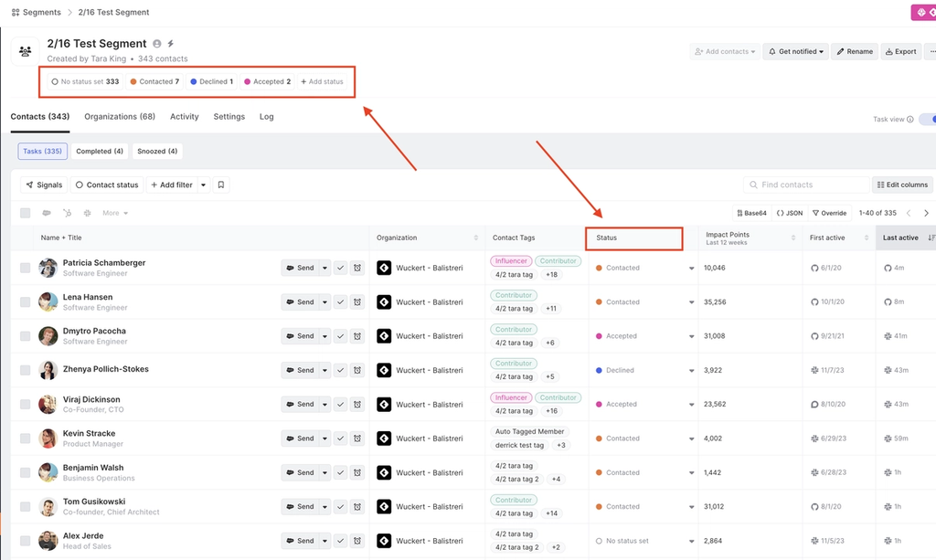Click the HubSpot icon in bulk action toolbar
936x560 pixels.
[67, 213]
